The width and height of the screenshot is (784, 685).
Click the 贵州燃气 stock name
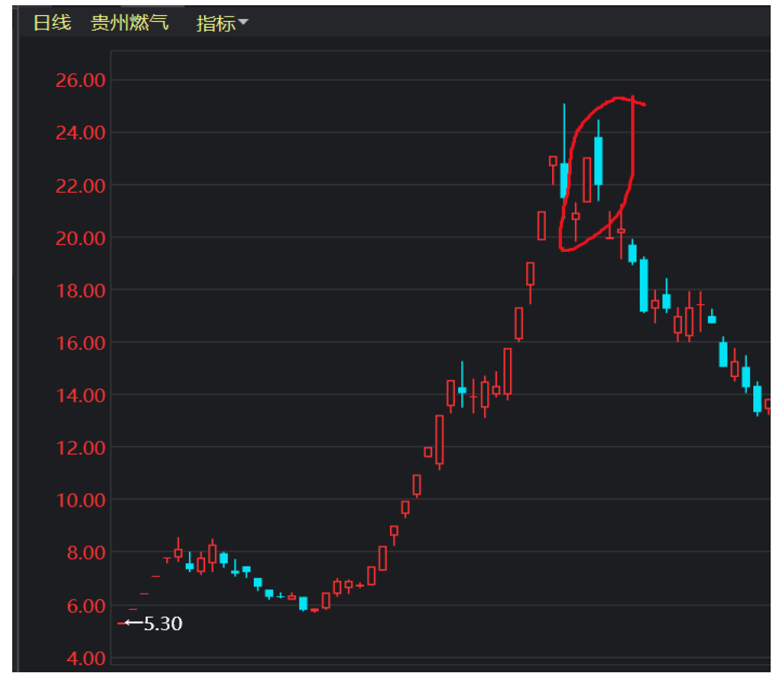129,23
